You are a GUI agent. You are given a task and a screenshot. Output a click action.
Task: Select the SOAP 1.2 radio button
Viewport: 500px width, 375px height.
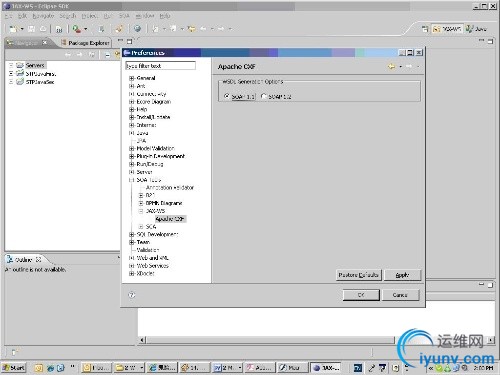264,96
